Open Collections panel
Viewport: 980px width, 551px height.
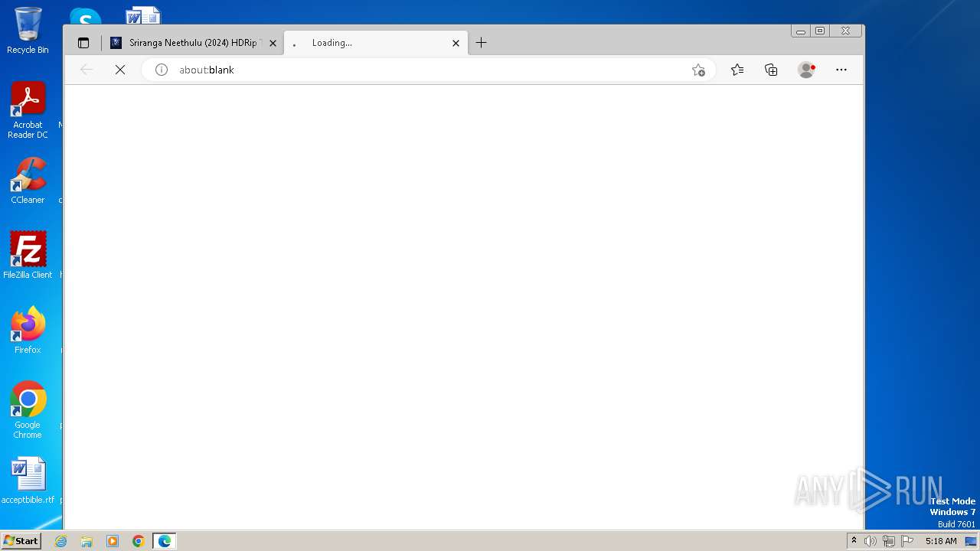click(x=771, y=70)
